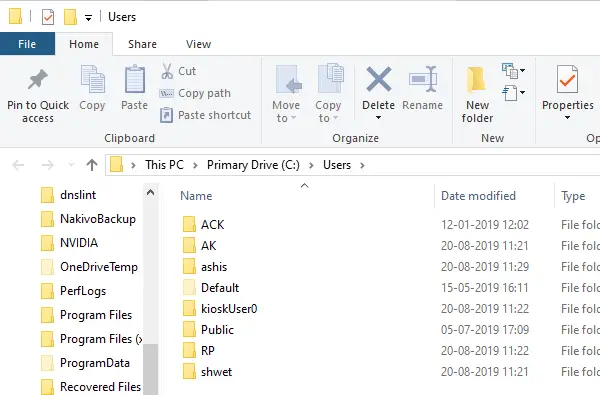600x395 pixels.
Task: Open the File menu tab
Action: pyautogui.click(x=27, y=44)
